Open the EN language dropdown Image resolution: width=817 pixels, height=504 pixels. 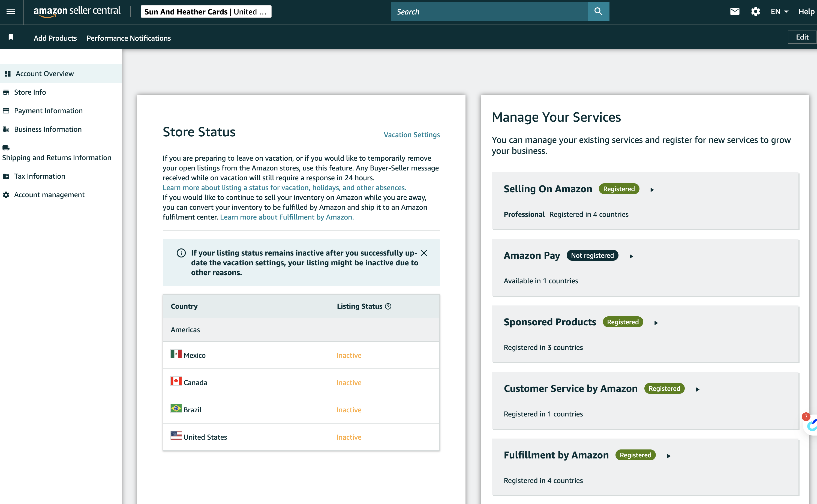pyautogui.click(x=779, y=12)
